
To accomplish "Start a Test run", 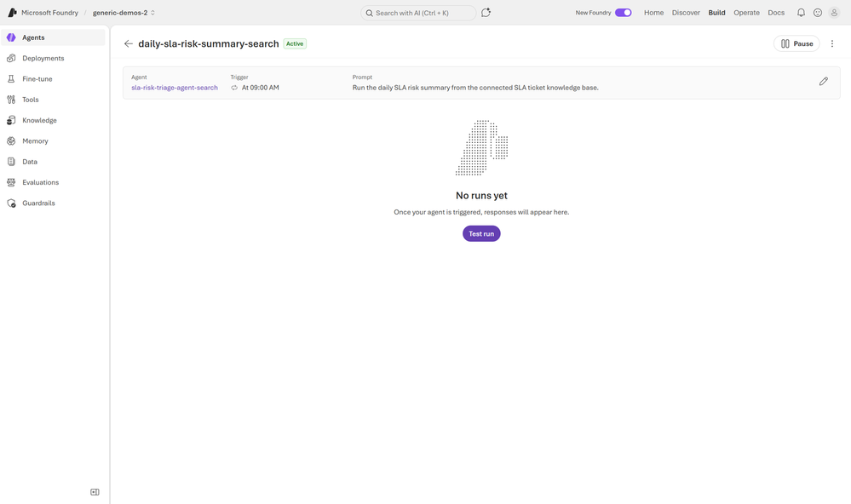I will (x=481, y=234).
